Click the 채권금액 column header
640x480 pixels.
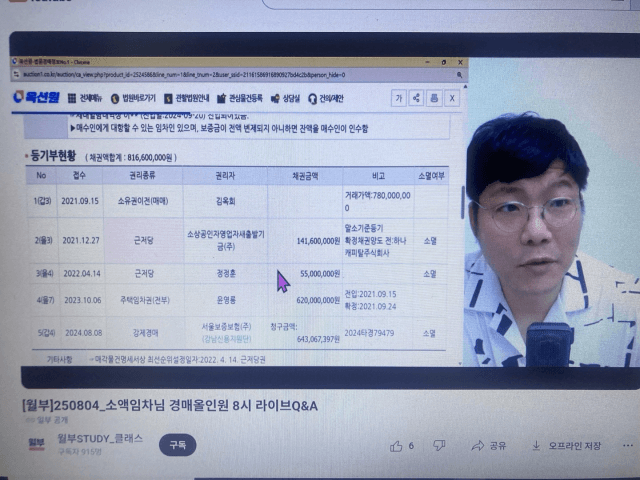(x=305, y=176)
